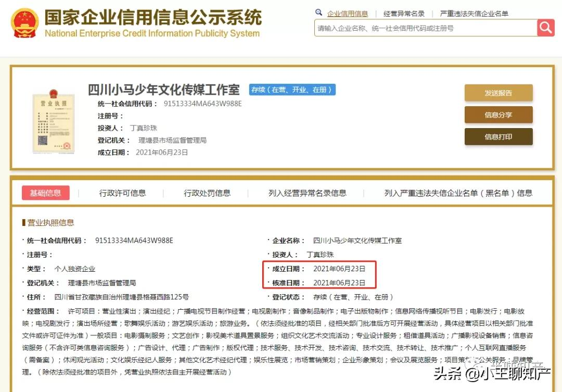
Task: Click the 核准日期 value 2021年06月23日
Action: pyautogui.click(x=339, y=283)
